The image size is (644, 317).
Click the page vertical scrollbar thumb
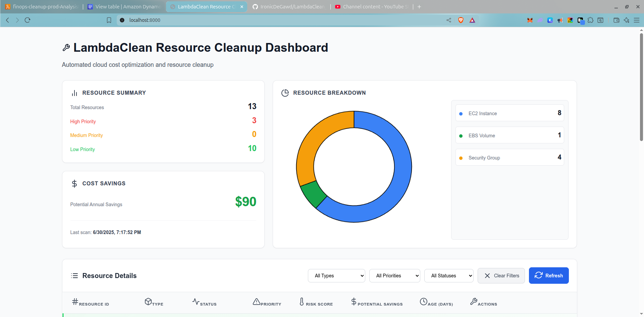point(641,87)
